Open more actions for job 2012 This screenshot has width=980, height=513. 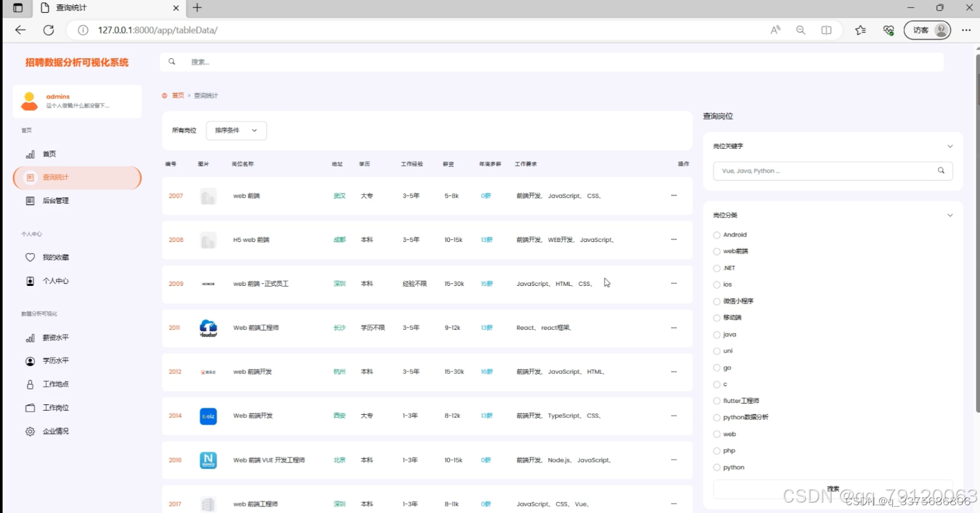pos(674,371)
